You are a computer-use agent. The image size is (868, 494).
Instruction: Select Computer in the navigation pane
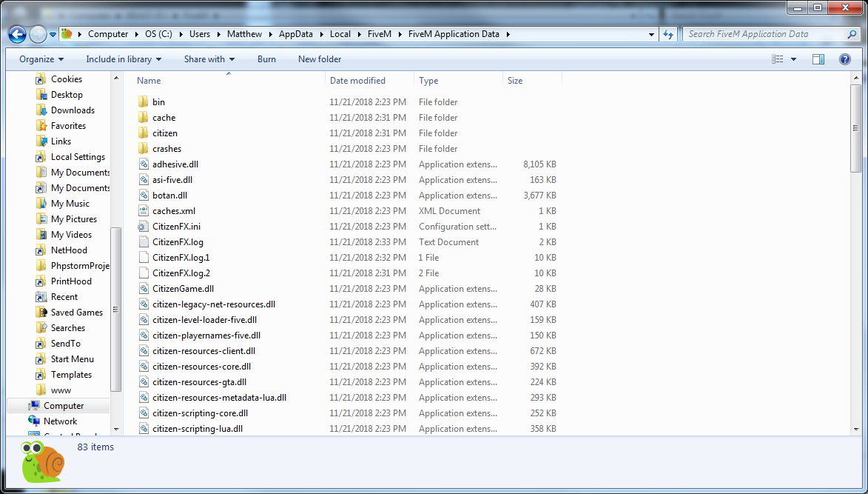coord(64,406)
